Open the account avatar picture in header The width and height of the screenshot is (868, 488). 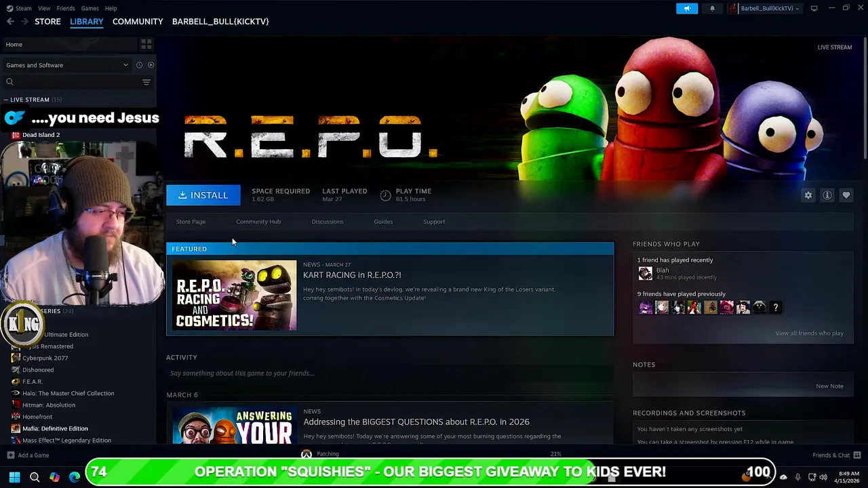point(733,8)
